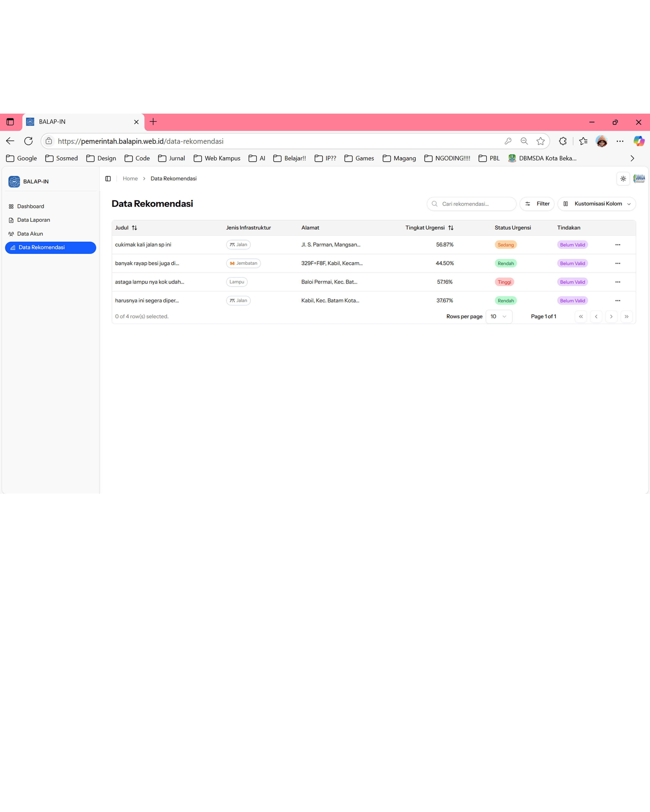Go to Home breadcrumb link
Screen dimensions: 650x812
point(130,179)
